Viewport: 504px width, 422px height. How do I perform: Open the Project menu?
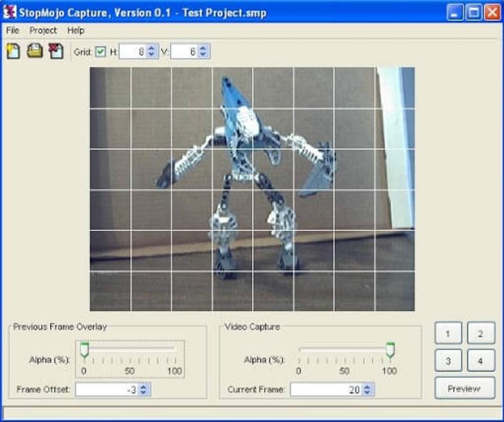43,30
